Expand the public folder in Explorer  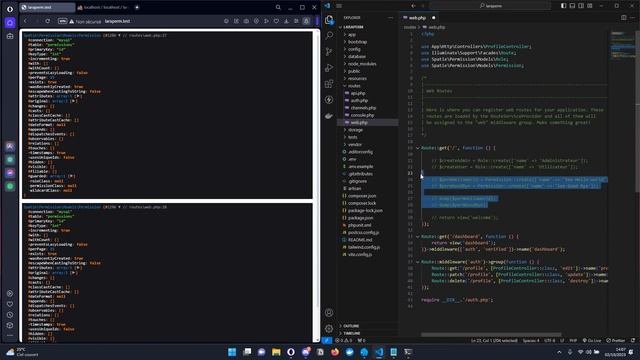tap(354, 71)
